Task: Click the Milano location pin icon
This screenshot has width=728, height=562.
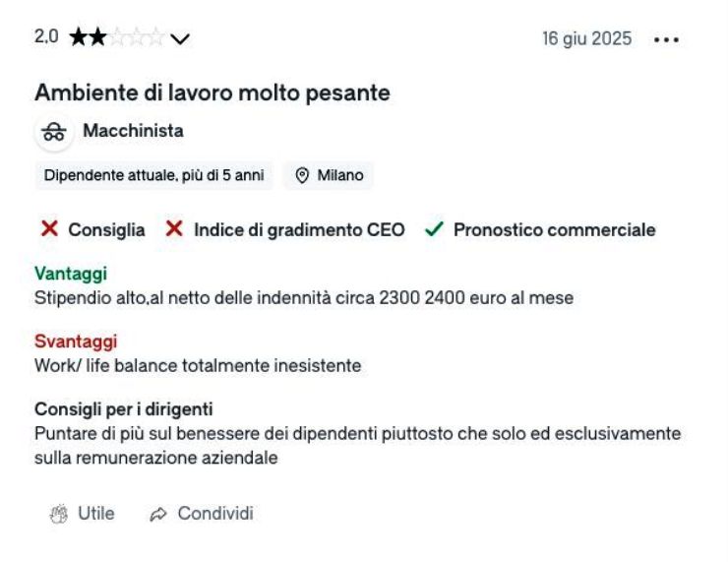Action: (x=302, y=175)
